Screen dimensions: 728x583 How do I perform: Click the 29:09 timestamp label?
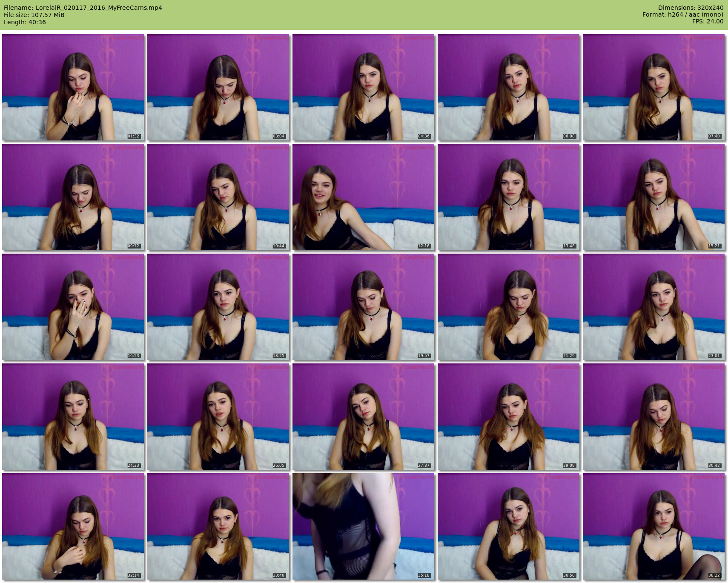pos(569,466)
